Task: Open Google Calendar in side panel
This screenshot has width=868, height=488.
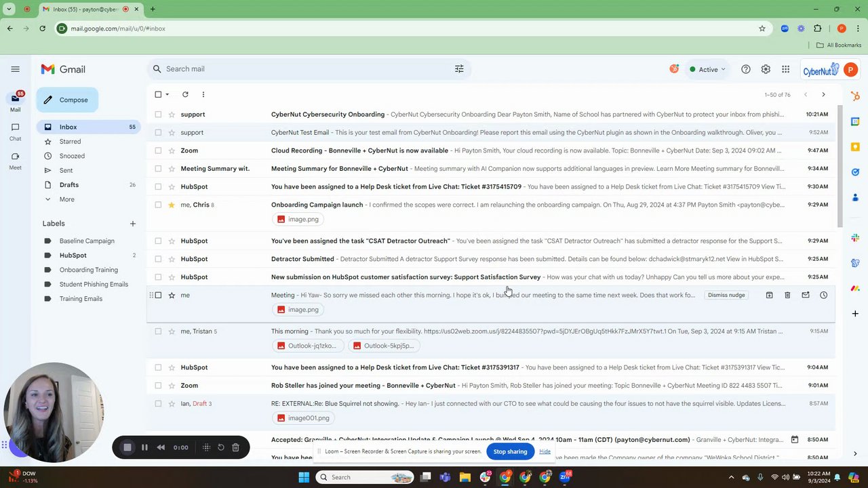Action: click(855, 122)
